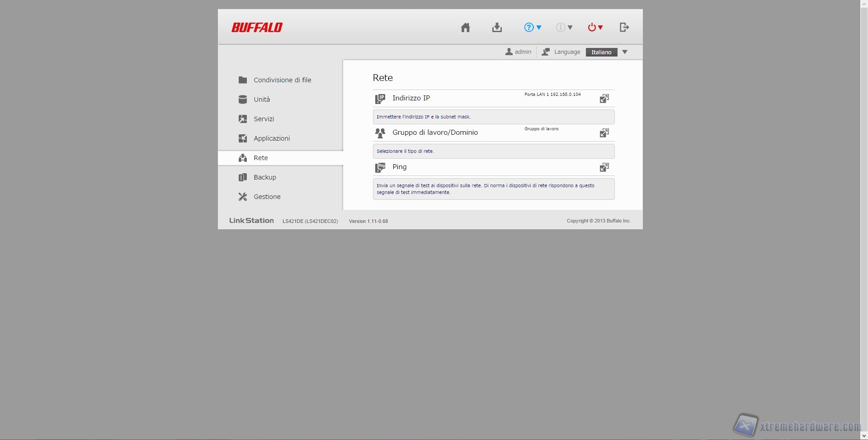Open Servizi section in sidebar
Viewport: 868px width, 440px height.
tap(264, 119)
